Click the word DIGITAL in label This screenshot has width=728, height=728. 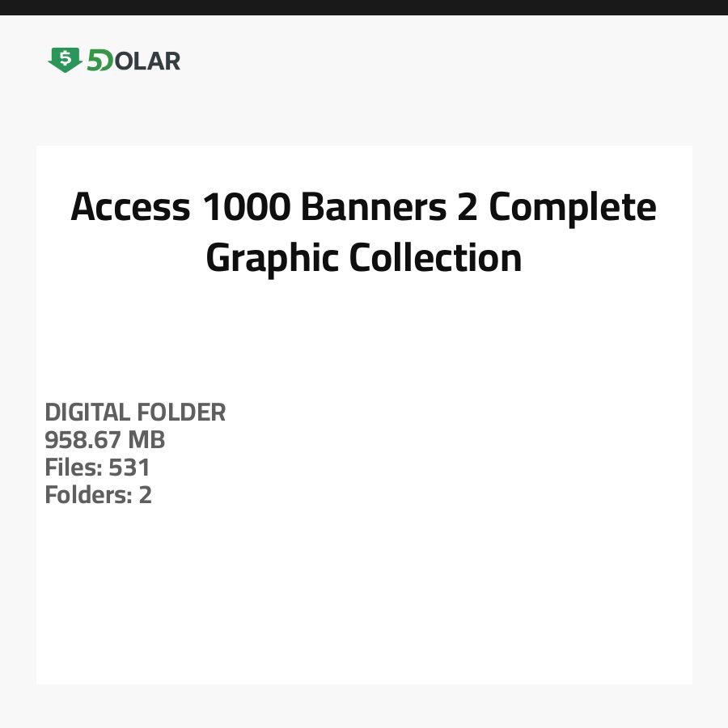[x=88, y=413]
